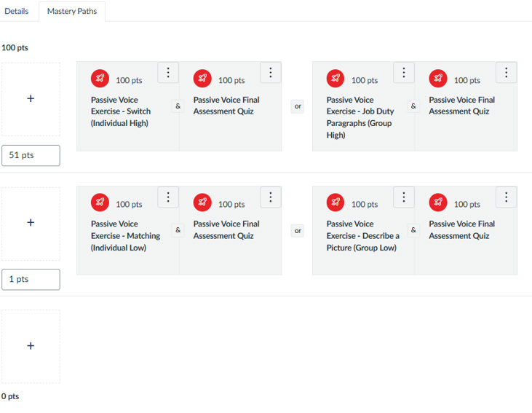Screen dimensions: 532x413
Task: Open options menu for Describe a Picture exercise
Action: pos(404,197)
